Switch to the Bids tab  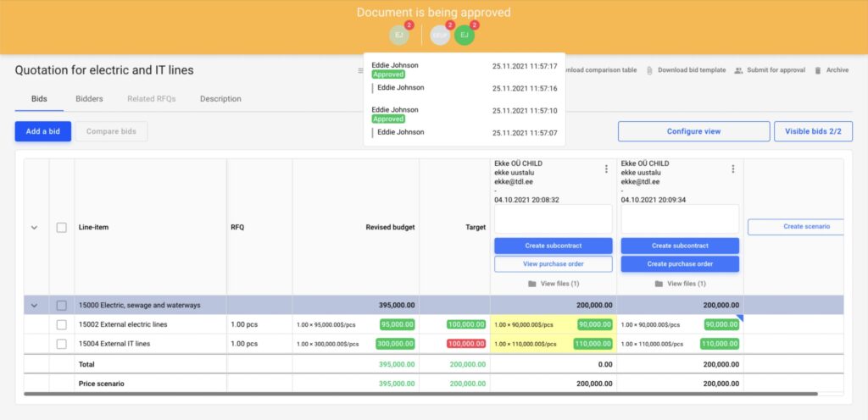point(39,99)
